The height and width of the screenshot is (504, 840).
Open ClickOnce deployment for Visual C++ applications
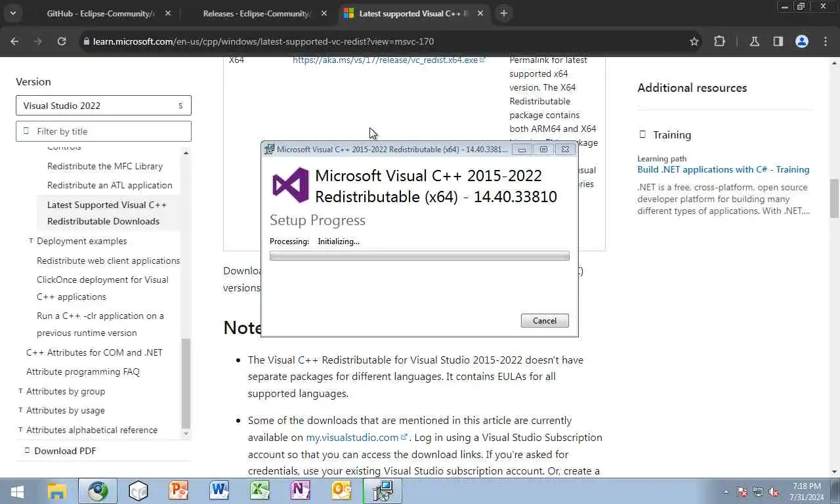click(x=102, y=288)
